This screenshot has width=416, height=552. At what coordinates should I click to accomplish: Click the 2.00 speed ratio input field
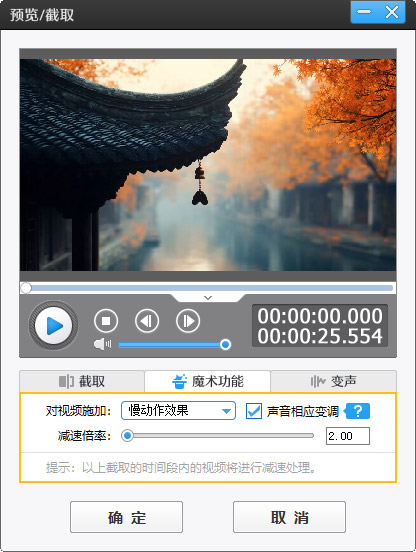pos(348,436)
